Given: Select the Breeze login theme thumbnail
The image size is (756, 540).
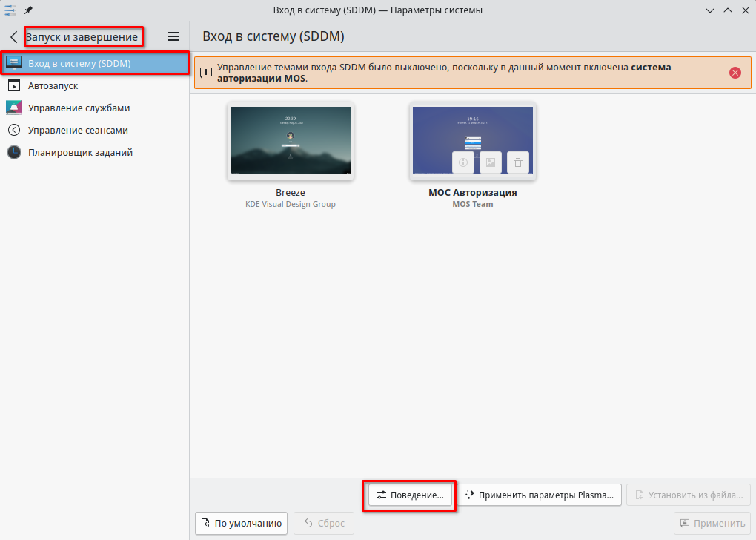Looking at the screenshot, I should coord(290,141).
